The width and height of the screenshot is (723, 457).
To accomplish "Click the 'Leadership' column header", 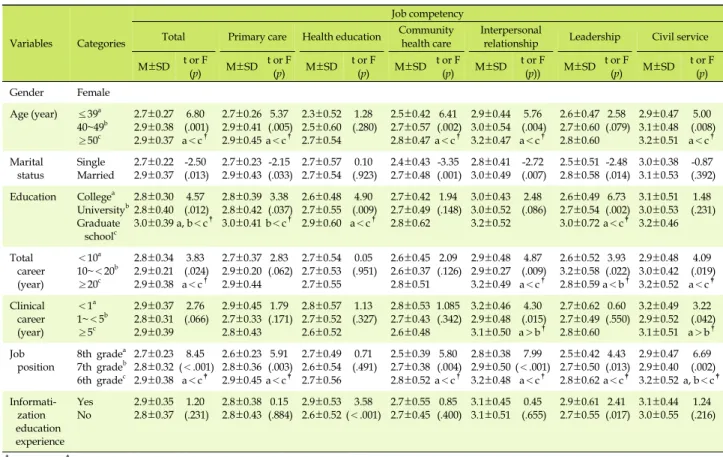I will [594, 37].
